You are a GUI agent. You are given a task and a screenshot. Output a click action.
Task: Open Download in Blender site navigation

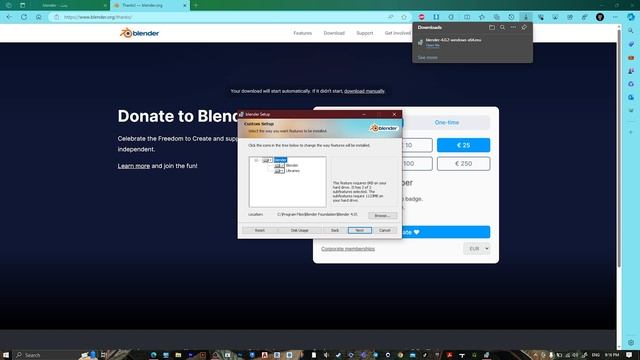click(x=334, y=33)
